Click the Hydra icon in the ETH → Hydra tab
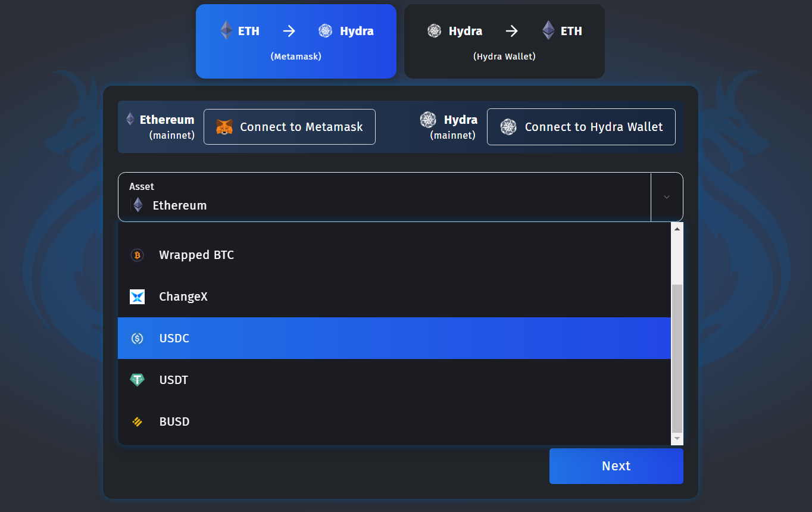The height and width of the screenshot is (512, 812). 326,31
